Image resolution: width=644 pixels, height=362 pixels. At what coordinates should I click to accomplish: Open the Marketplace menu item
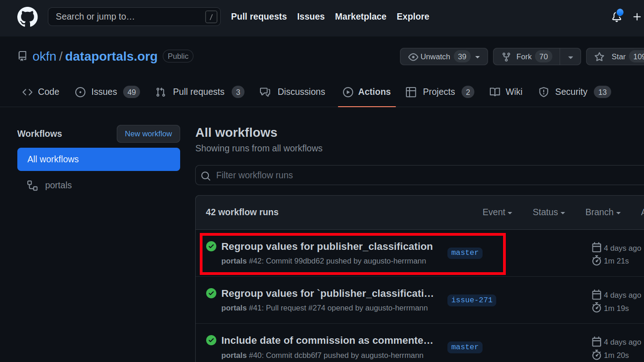(361, 16)
